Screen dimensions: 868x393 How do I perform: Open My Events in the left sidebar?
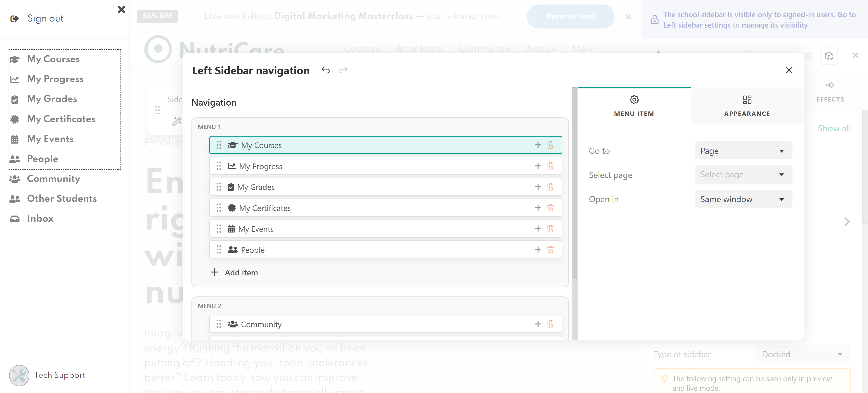point(50,139)
